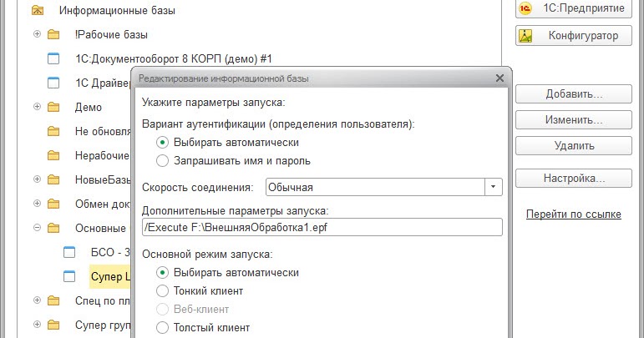
Task: Click the Добавить... button
Action: pos(574,93)
